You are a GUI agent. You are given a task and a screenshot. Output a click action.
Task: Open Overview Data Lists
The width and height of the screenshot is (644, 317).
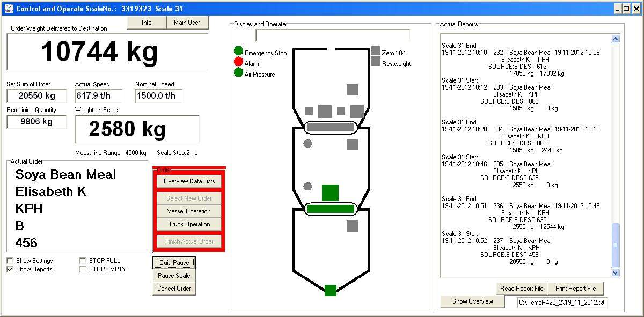point(189,181)
